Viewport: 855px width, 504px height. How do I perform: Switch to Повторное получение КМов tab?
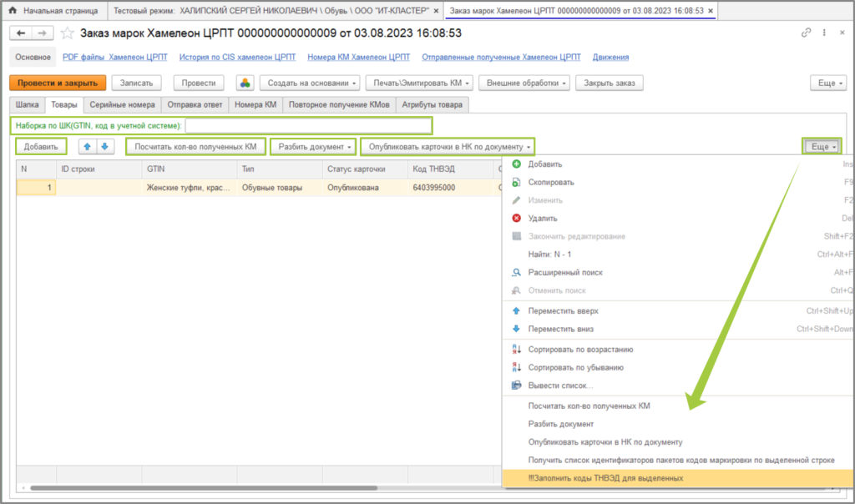click(x=339, y=104)
